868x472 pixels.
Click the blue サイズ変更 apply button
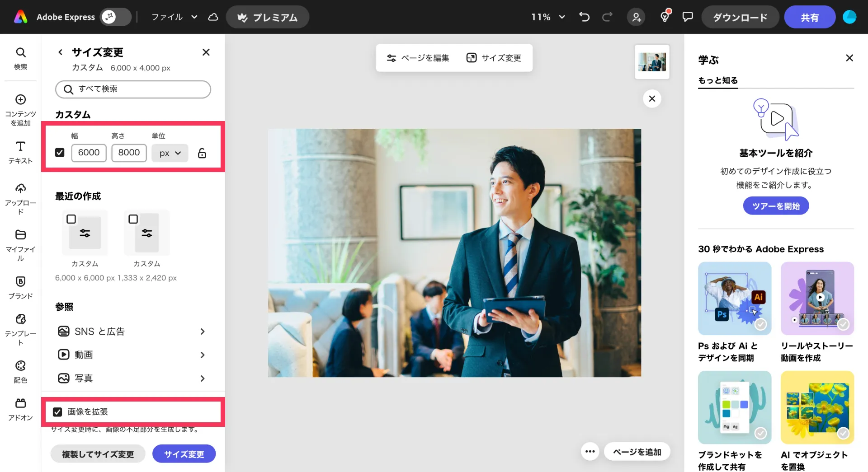184,454
